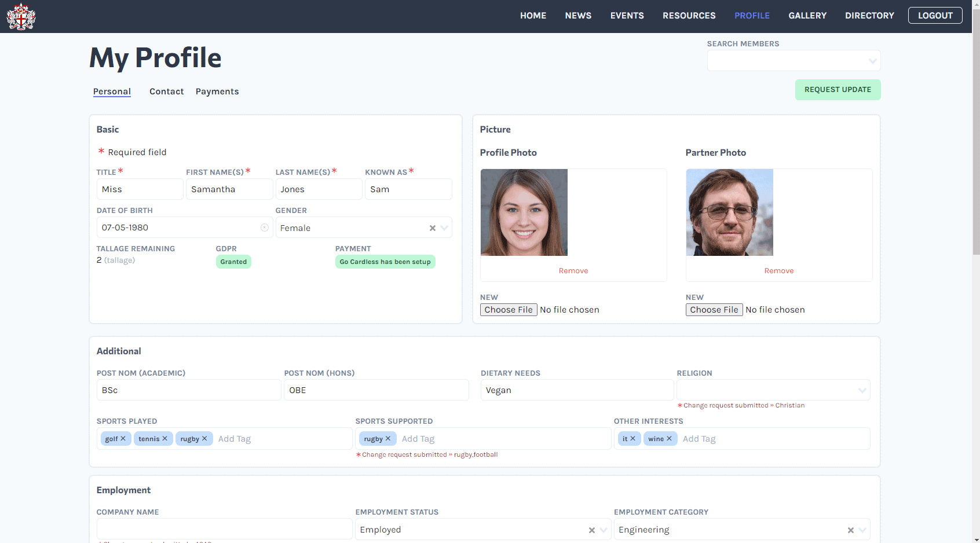
Task: Remove the wine tag from Other Interests
Action: (669, 439)
